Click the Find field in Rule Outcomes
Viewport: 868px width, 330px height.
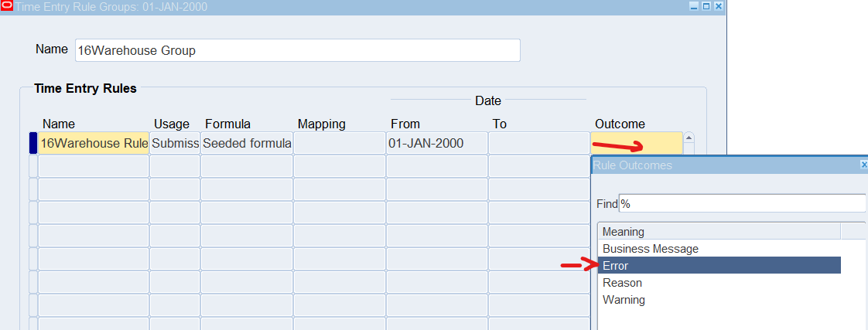pos(741,203)
